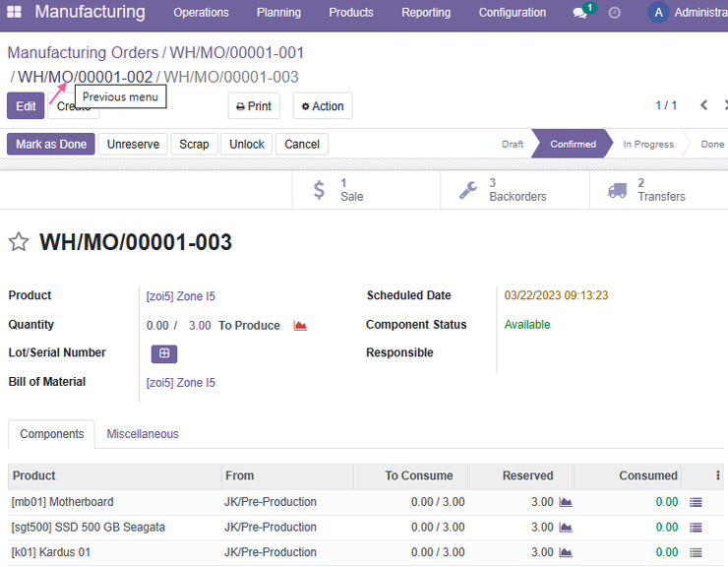Image resolution: width=728 pixels, height=567 pixels.
Task: Click the Lot/Serial Number generate button
Action: click(x=164, y=353)
